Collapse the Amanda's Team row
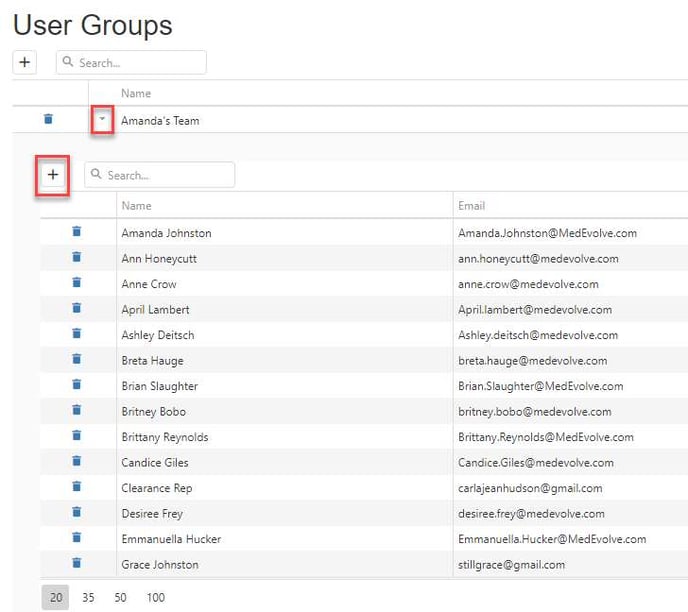The width and height of the screenshot is (688, 612). pos(102,120)
